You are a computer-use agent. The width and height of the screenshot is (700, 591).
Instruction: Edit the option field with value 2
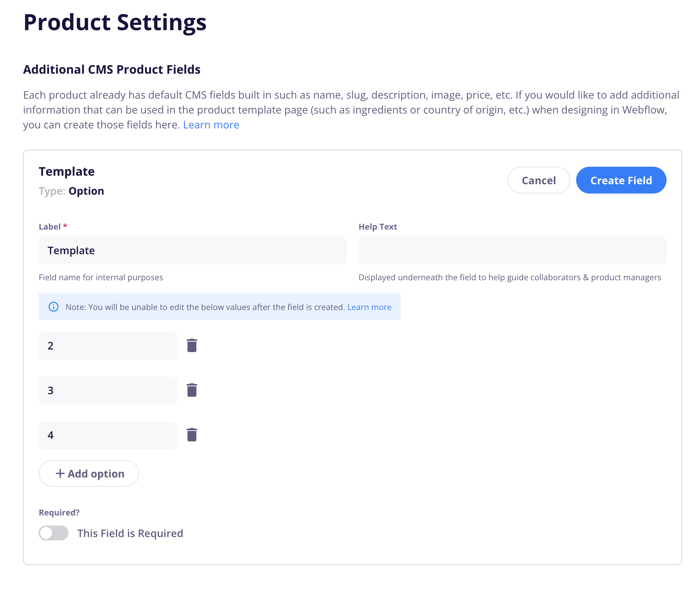[108, 346]
